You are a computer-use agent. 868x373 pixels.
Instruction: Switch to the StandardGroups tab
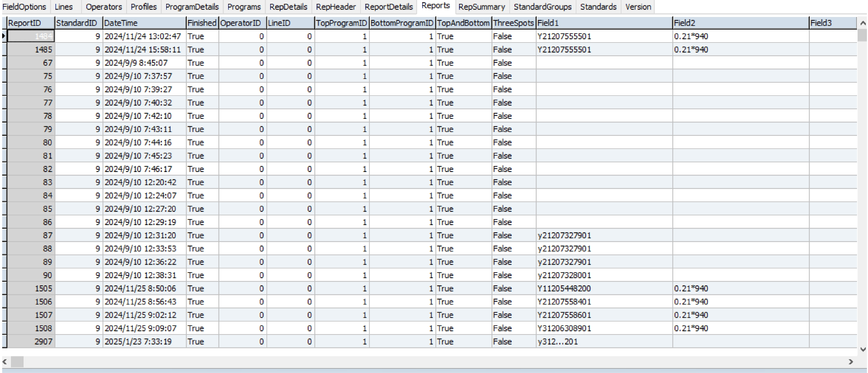pos(542,7)
